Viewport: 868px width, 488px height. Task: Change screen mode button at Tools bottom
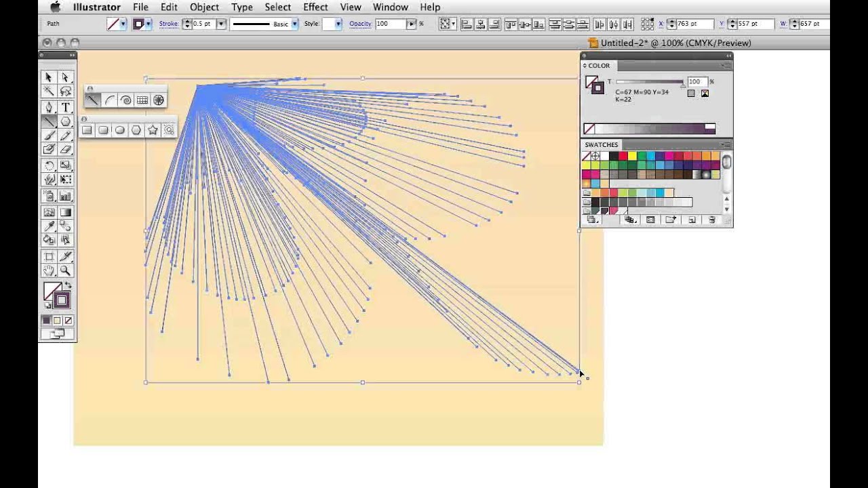(57, 333)
